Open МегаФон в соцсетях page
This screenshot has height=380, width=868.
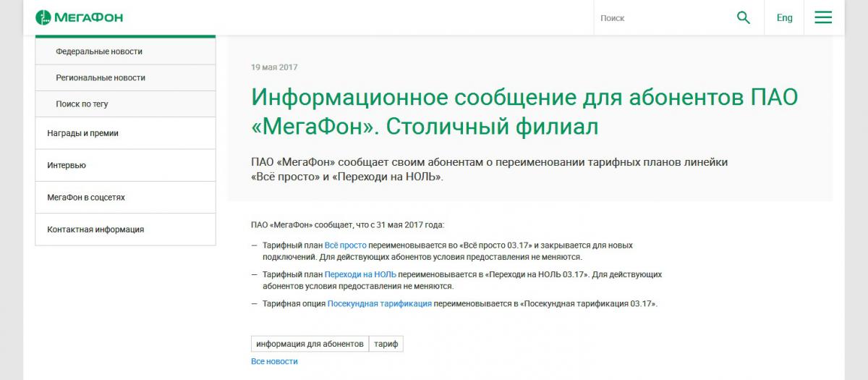[86, 197]
